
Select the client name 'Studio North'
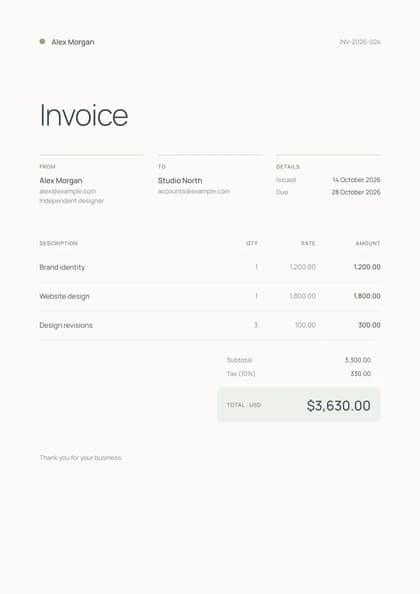pyautogui.click(x=180, y=181)
